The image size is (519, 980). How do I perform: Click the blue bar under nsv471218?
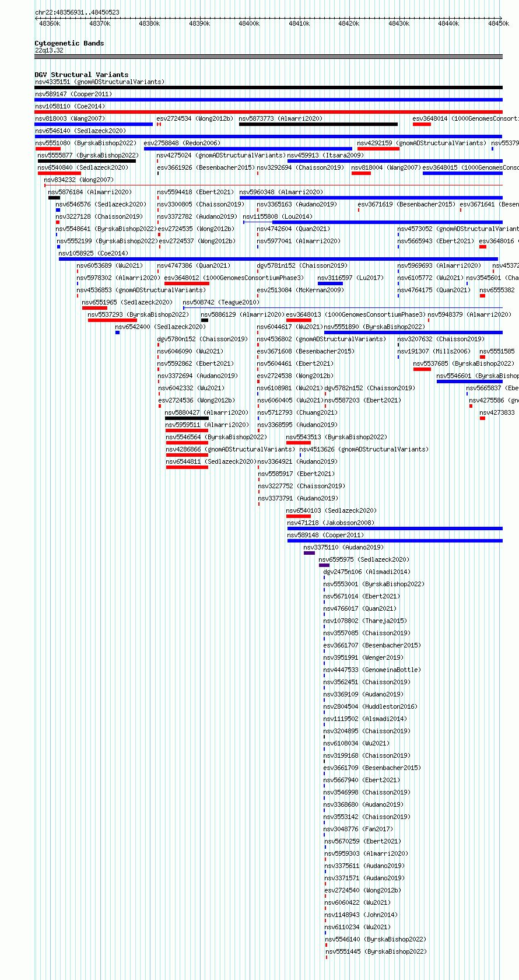tap(395, 528)
